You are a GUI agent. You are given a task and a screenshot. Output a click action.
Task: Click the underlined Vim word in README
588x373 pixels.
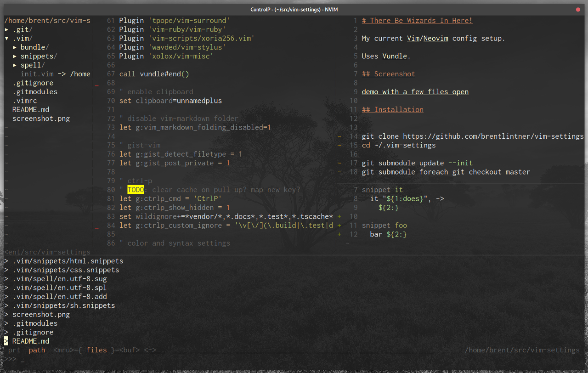(413, 39)
